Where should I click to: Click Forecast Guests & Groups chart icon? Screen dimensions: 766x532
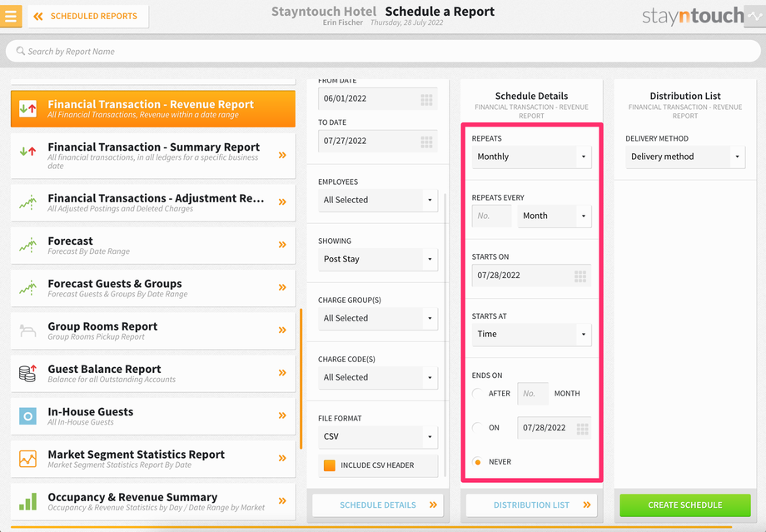[27, 288]
